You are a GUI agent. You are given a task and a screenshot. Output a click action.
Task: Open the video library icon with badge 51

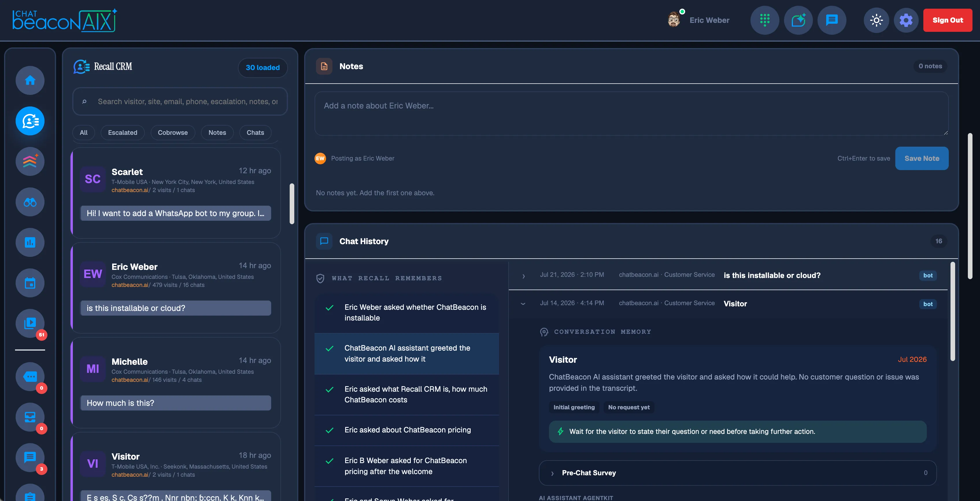[x=30, y=323]
